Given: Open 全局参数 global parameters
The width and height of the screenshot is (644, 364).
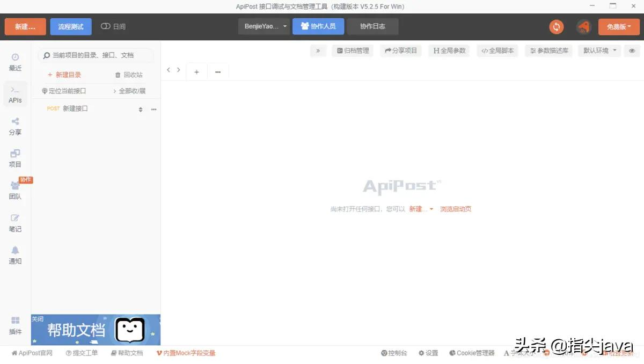Looking at the screenshot, I should point(449,51).
